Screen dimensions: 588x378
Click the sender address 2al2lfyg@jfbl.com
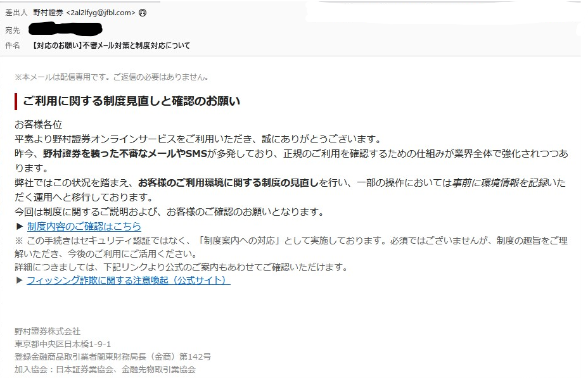tap(101, 13)
